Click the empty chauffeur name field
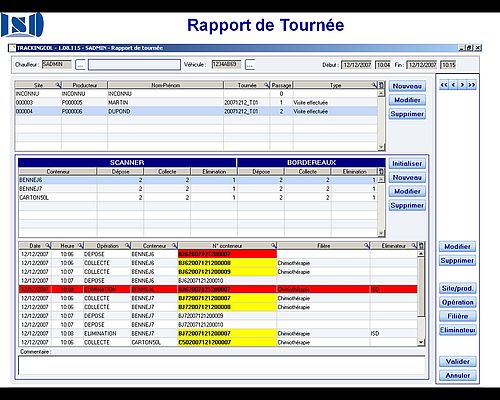The width and height of the screenshot is (500, 400). [134, 65]
